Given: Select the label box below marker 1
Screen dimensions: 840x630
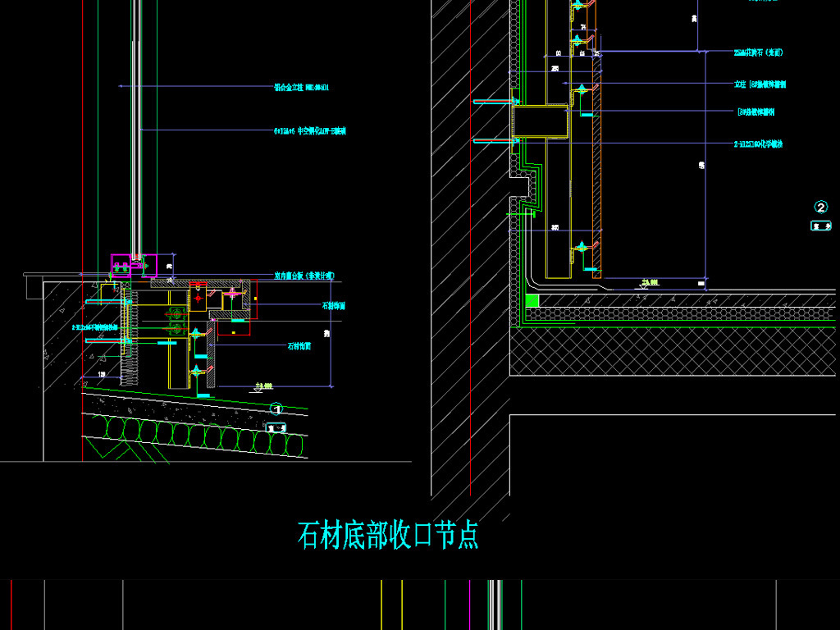Looking at the screenshot, I should pyautogui.click(x=276, y=427).
